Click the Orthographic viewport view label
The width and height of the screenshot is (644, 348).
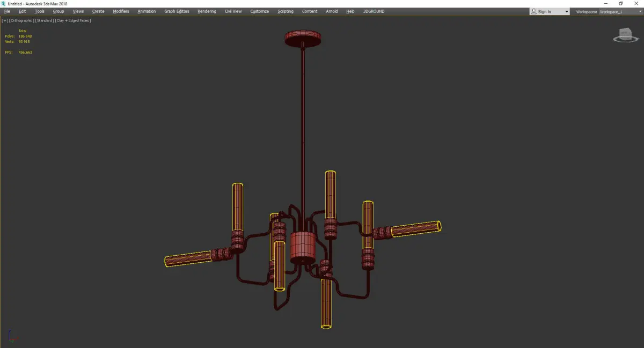pos(21,20)
